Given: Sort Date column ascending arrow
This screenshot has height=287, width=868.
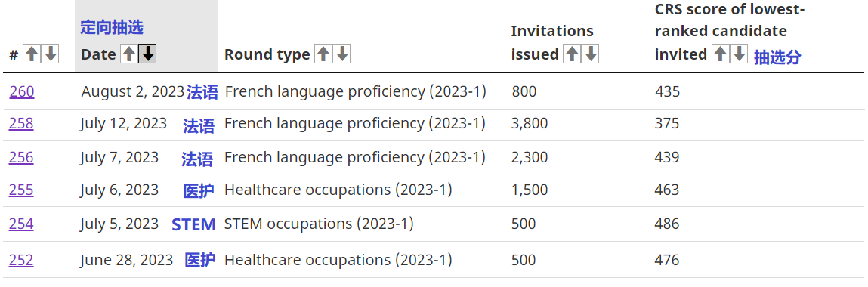Looking at the screenshot, I should pyautogui.click(x=129, y=54).
